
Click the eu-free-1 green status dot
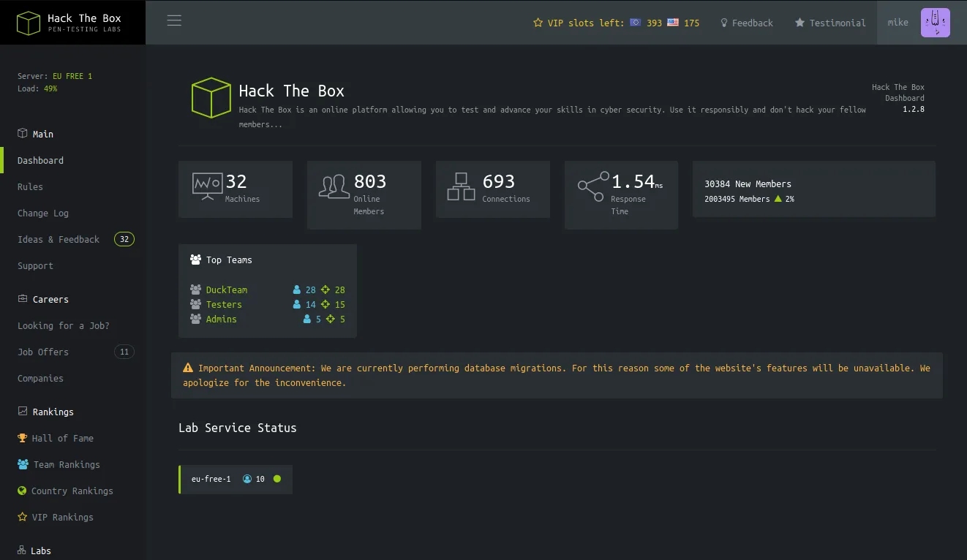pyautogui.click(x=277, y=479)
